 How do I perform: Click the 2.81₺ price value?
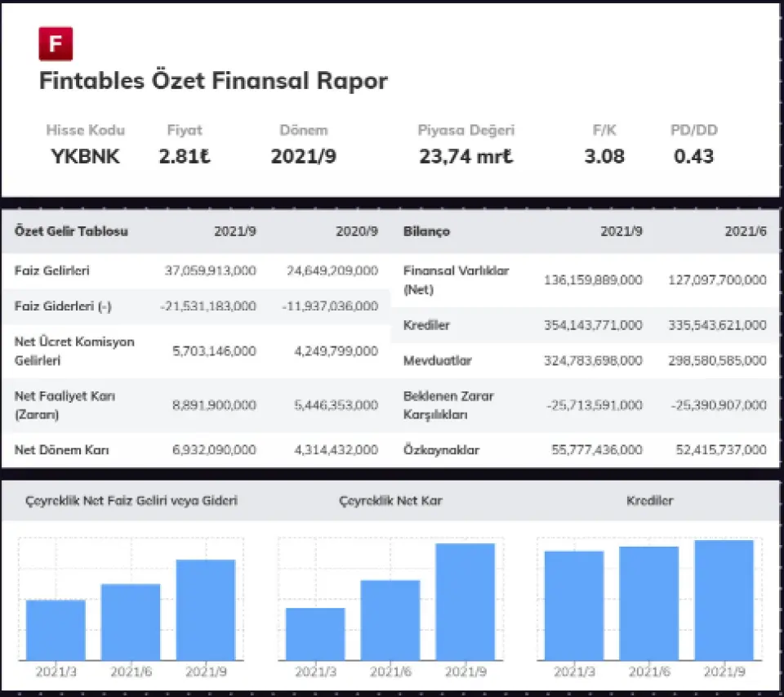click(x=185, y=156)
